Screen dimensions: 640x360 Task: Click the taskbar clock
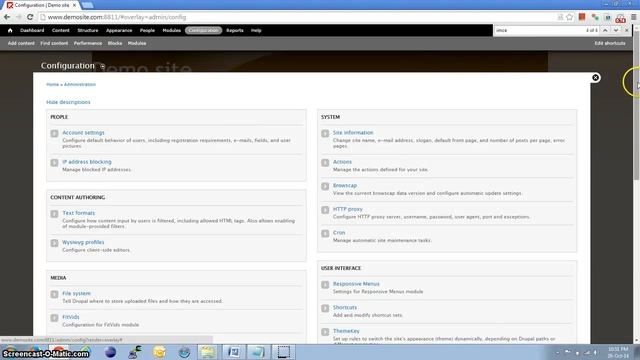pyautogui.click(x=618, y=352)
